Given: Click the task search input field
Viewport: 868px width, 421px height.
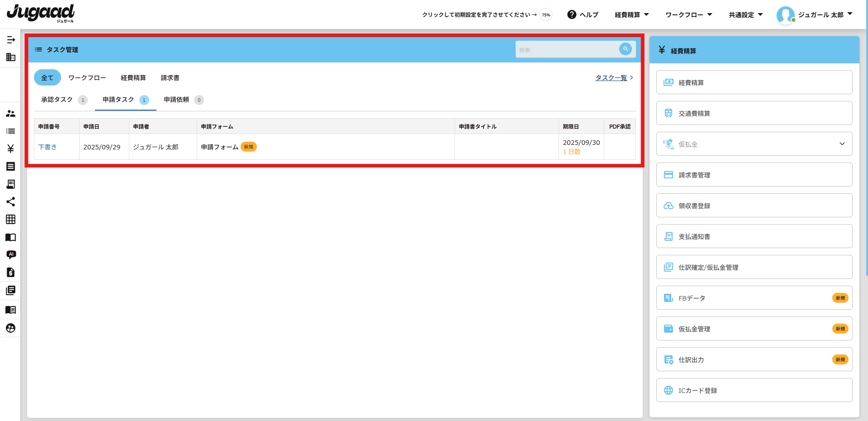Looking at the screenshot, I should [566, 50].
